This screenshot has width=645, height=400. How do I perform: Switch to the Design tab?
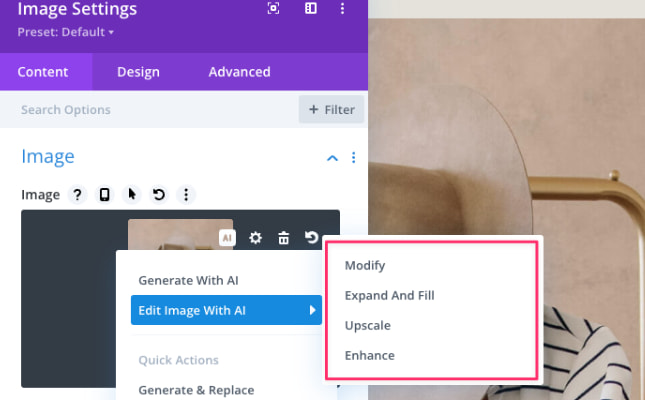(x=138, y=72)
